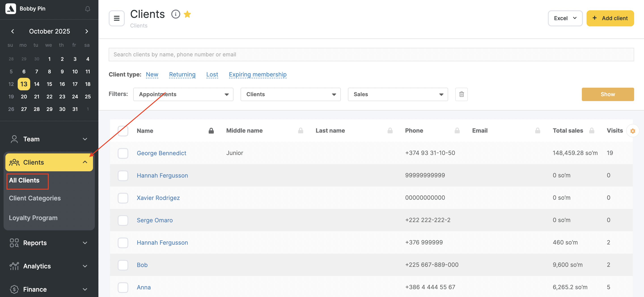Viewport: 644px width, 297px height.
Task: Click the Add client button
Action: point(610,18)
